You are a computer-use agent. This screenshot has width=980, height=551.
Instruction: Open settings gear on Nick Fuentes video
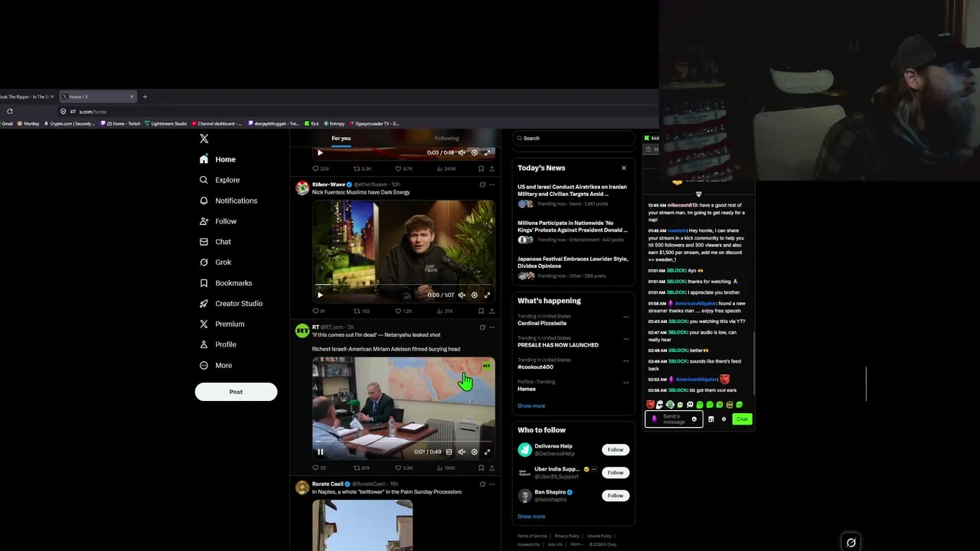[474, 295]
